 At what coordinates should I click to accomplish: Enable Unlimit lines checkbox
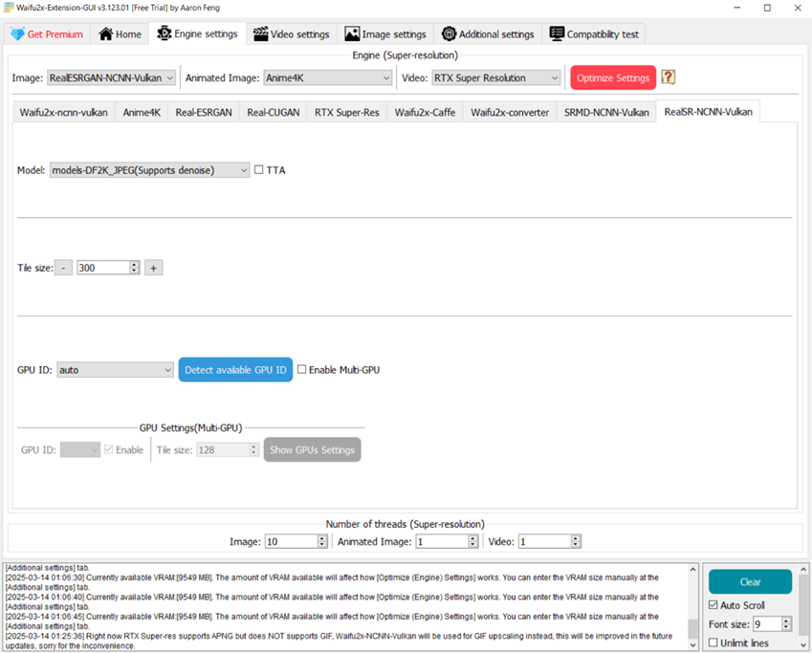click(x=713, y=642)
